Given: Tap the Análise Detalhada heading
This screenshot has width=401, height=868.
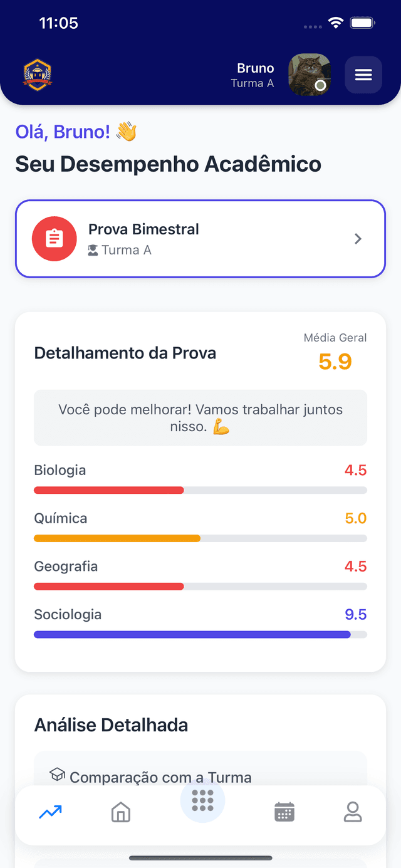Looking at the screenshot, I should point(111,725).
